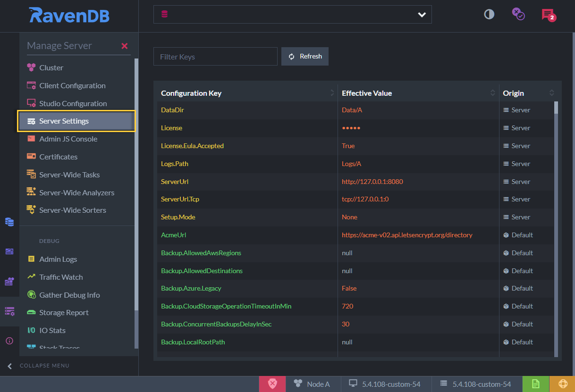Click the Backup.ConcurrentBackupsDelayInSec key

click(x=216, y=324)
